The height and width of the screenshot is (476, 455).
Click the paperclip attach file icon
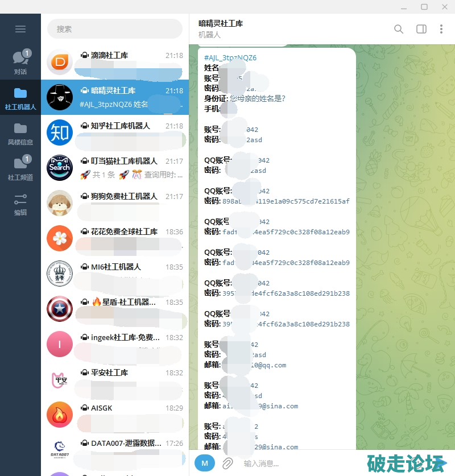(227, 463)
